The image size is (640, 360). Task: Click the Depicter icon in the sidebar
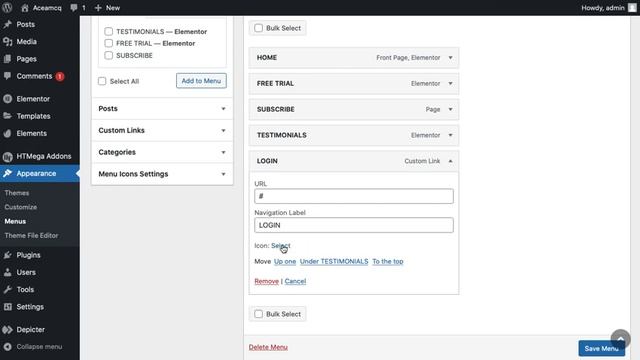(x=7, y=330)
